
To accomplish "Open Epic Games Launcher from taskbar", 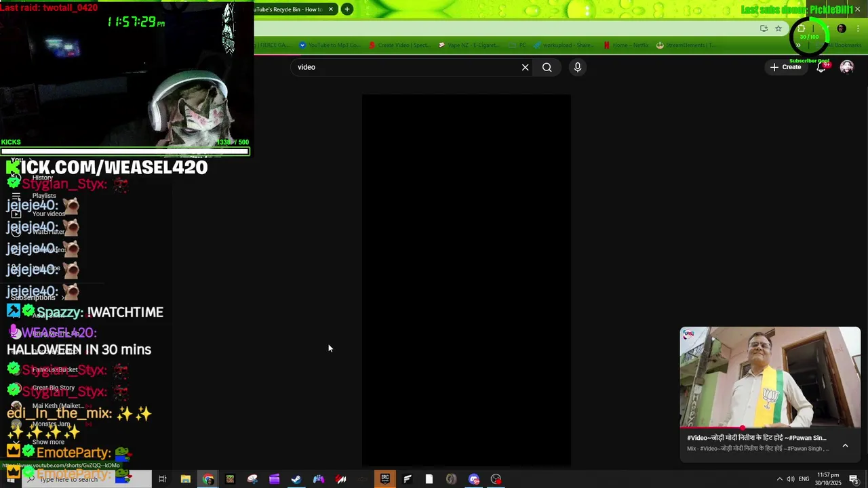I will (385, 479).
